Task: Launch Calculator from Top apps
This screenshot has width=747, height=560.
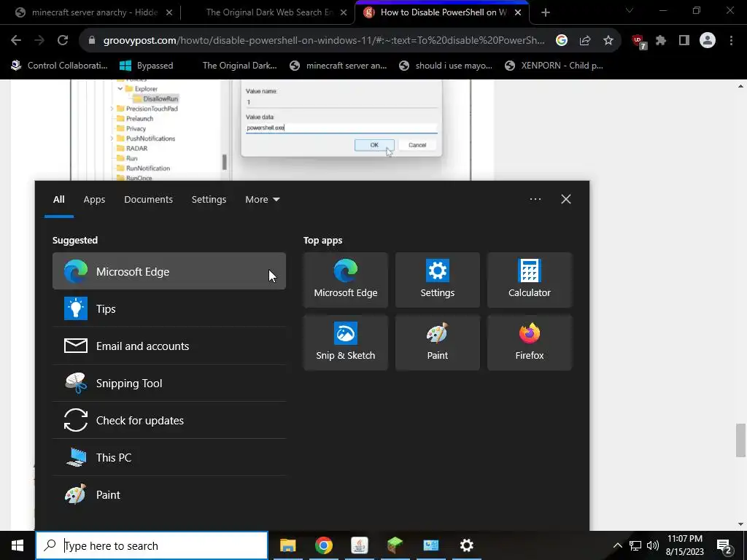Action: click(530, 280)
